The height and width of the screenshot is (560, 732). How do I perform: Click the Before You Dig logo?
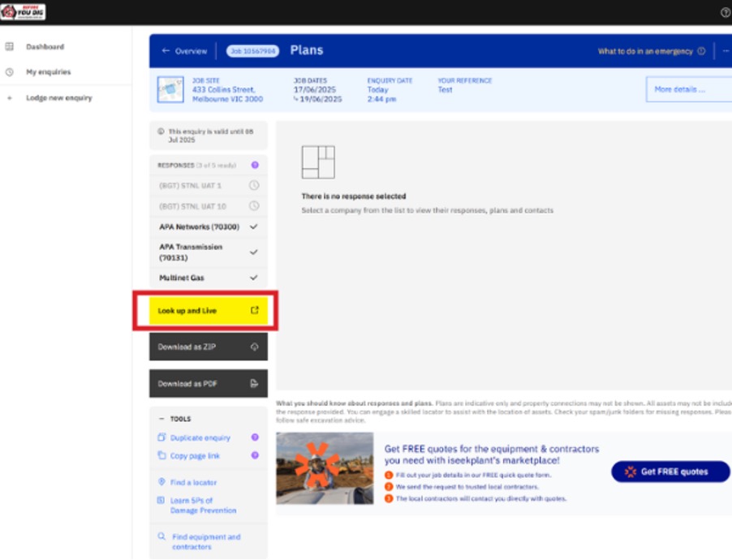coord(23,11)
